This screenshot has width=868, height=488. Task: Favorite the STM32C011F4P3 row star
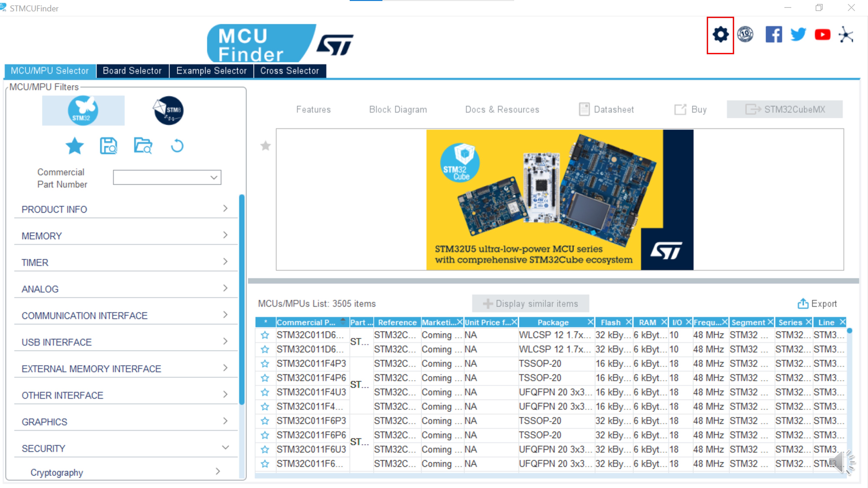[265, 363]
